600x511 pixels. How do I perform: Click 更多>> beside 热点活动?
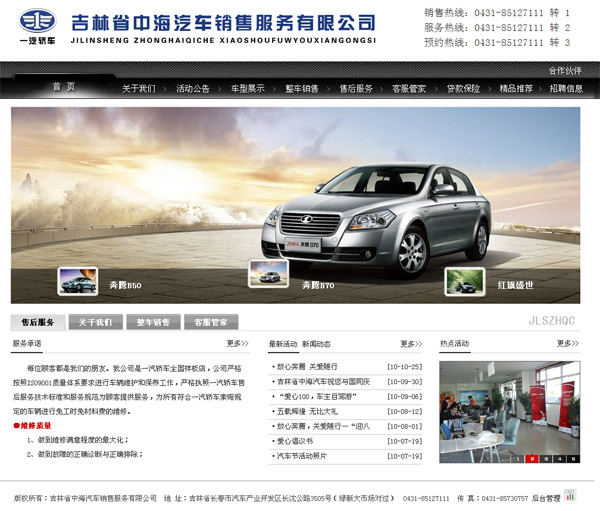coord(568,343)
